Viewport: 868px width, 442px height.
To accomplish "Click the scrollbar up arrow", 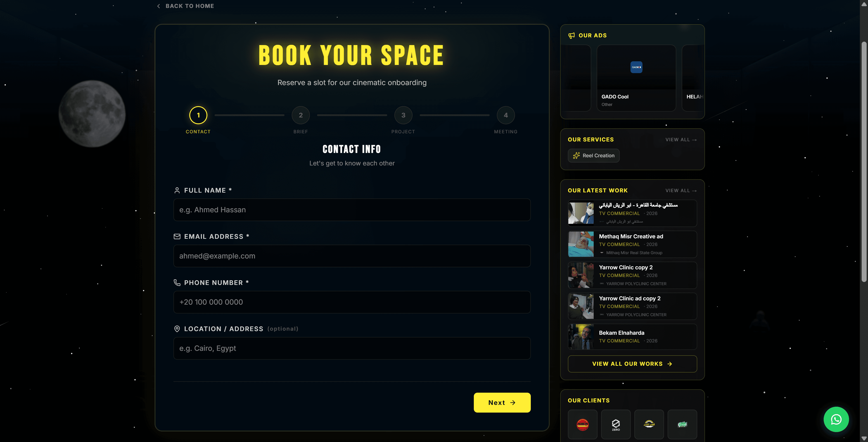I will (864, 4).
